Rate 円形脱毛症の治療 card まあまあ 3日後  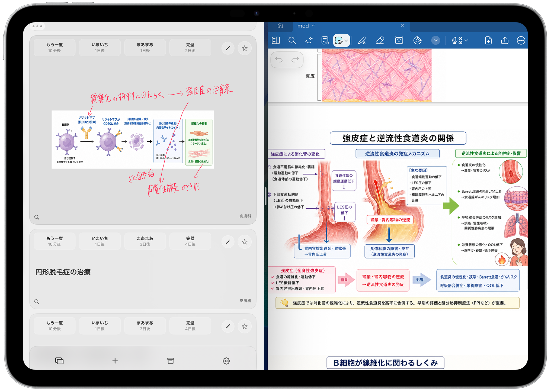coord(145,241)
